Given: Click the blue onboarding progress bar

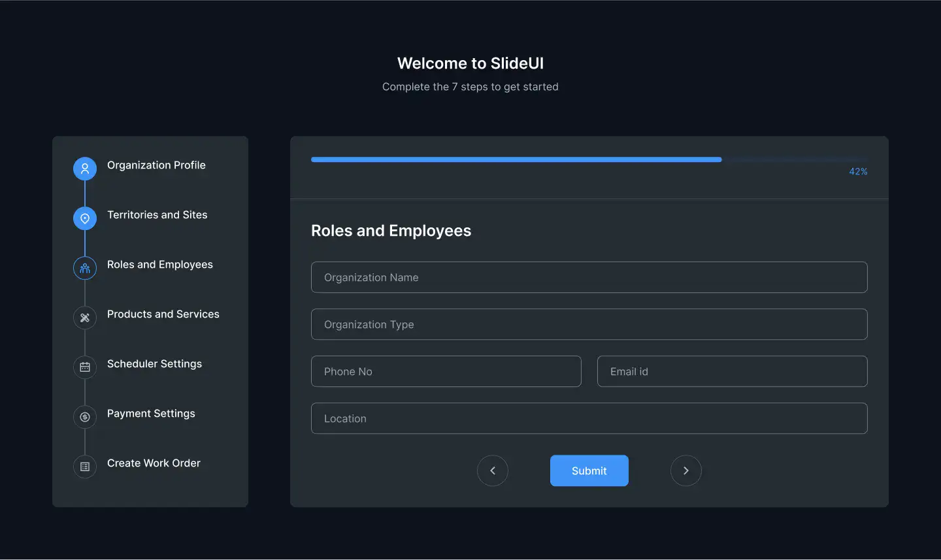Looking at the screenshot, I should pyautogui.click(x=516, y=159).
